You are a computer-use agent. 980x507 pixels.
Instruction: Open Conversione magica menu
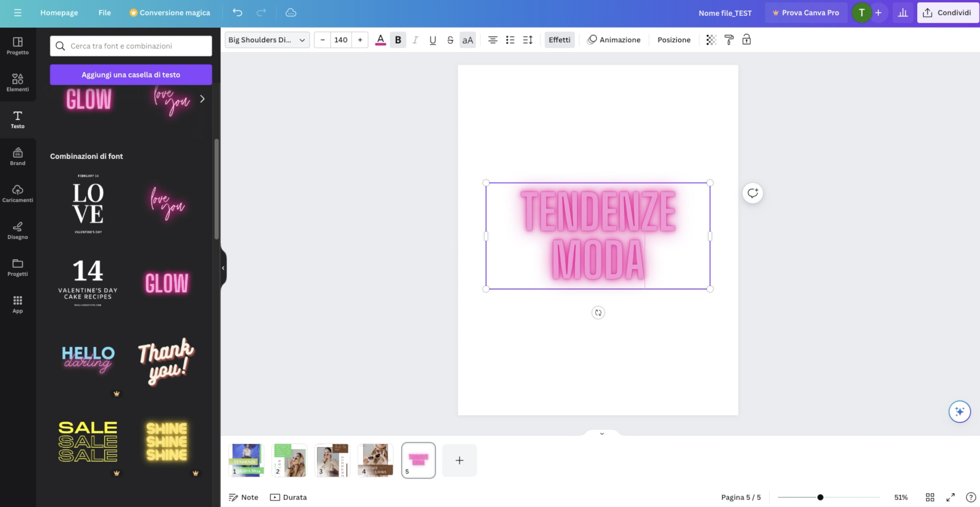(170, 13)
